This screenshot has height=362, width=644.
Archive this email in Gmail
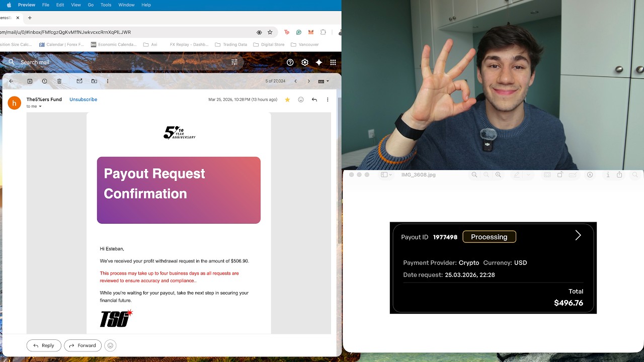pos(30,81)
